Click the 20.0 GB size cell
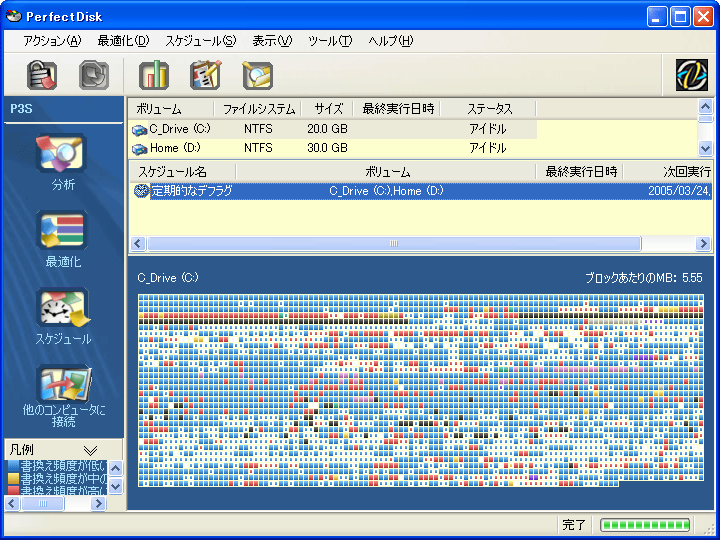Image resolution: width=720 pixels, height=540 pixels. pyautogui.click(x=327, y=129)
